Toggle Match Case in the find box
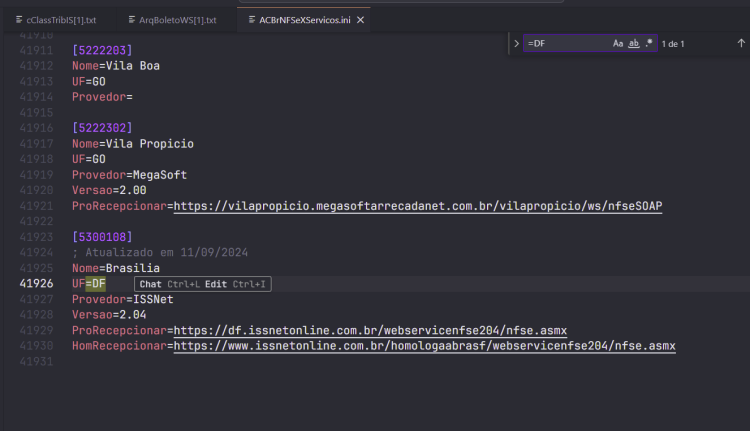 point(618,44)
